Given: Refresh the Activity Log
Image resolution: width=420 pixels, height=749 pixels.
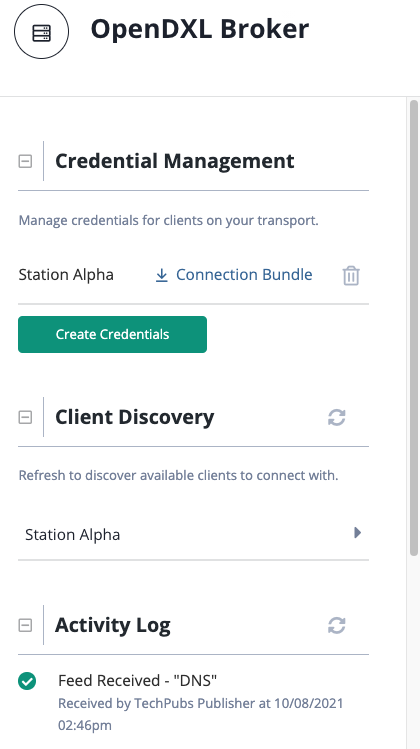Looking at the screenshot, I should pyautogui.click(x=337, y=625).
